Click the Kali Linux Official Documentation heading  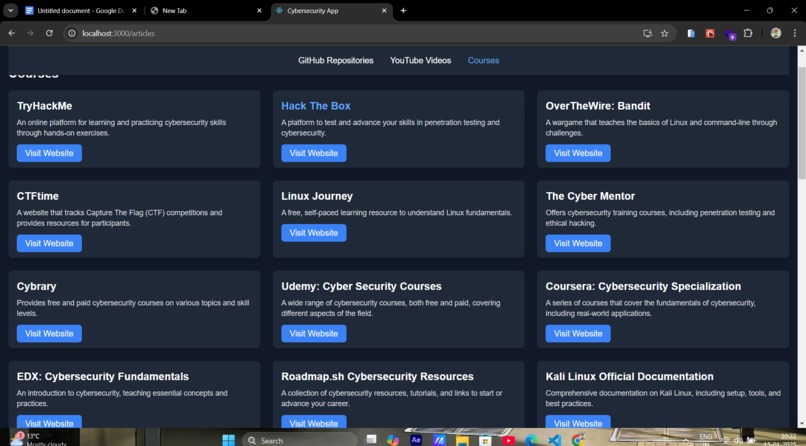point(629,377)
